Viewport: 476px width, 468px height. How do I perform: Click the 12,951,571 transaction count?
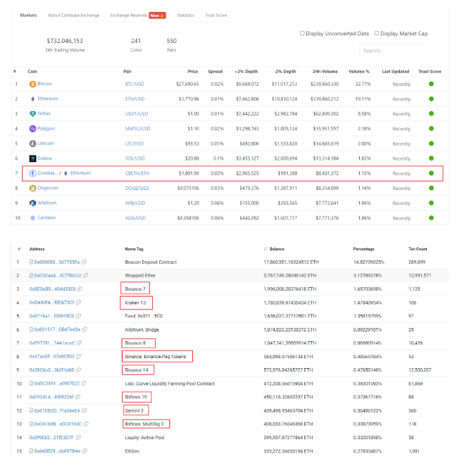(x=420, y=276)
